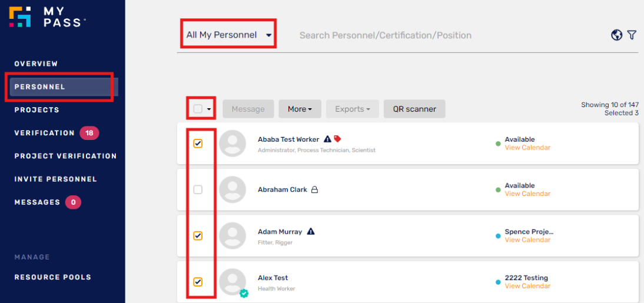Go to Projects in the sidebar
The height and width of the screenshot is (303, 644).
pos(37,110)
